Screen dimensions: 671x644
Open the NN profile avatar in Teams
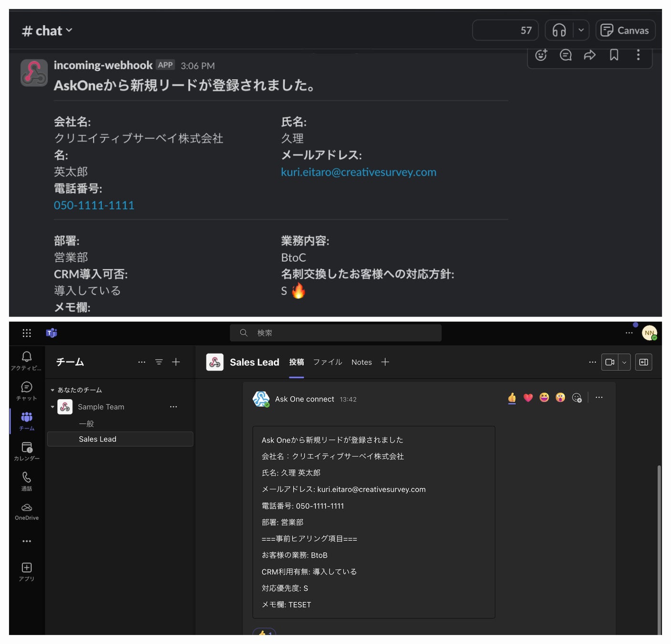(x=650, y=333)
